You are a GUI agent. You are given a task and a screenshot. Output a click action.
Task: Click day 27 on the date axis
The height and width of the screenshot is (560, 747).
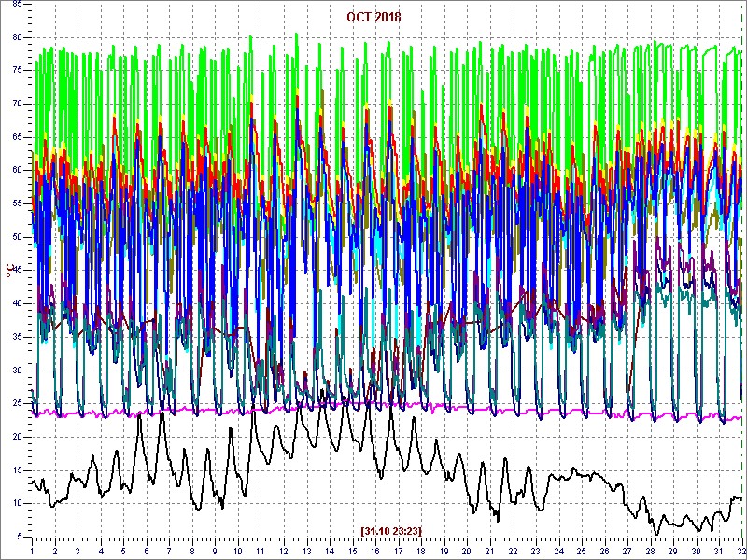627,549
